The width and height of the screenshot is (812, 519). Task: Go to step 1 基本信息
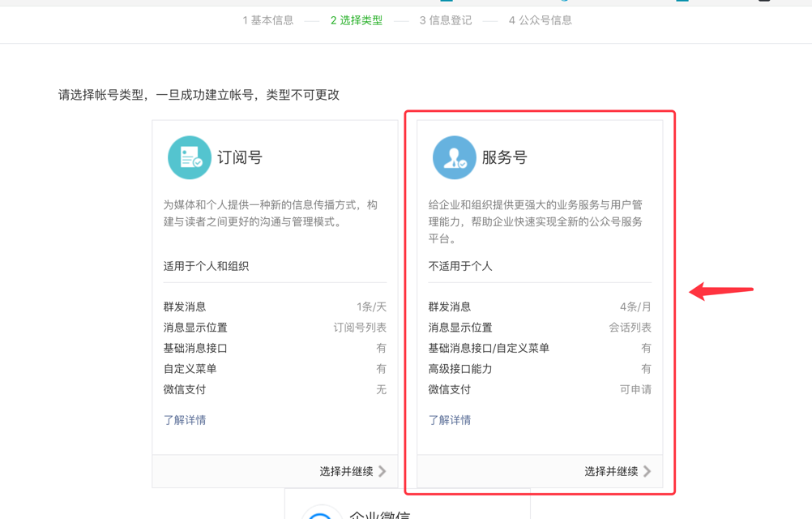[268, 20]
